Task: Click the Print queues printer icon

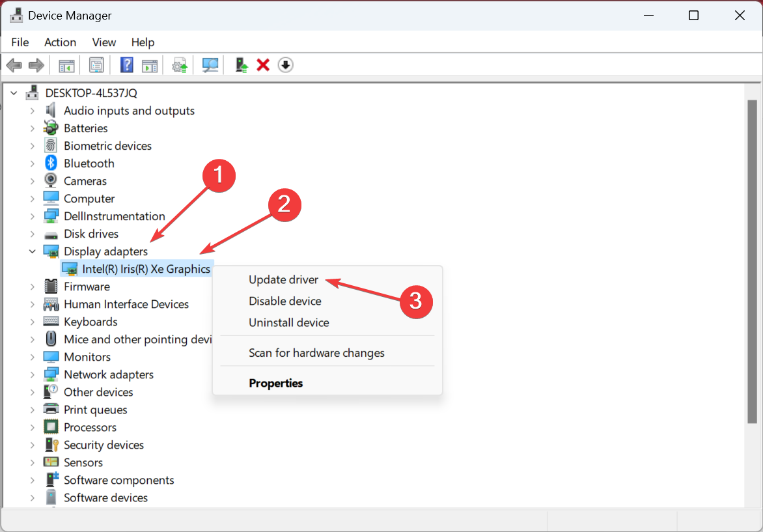Action: [51, 409]
